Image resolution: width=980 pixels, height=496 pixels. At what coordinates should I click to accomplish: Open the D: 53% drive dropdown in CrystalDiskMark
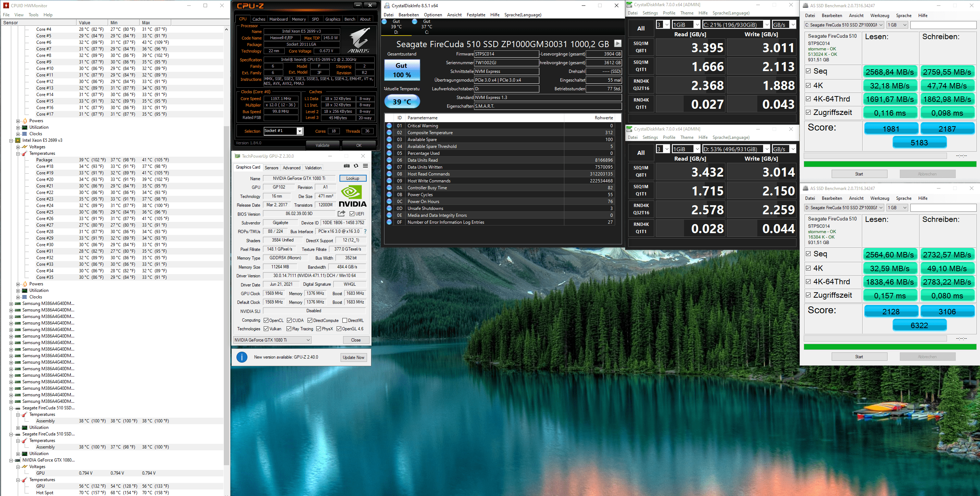(736, 149)
